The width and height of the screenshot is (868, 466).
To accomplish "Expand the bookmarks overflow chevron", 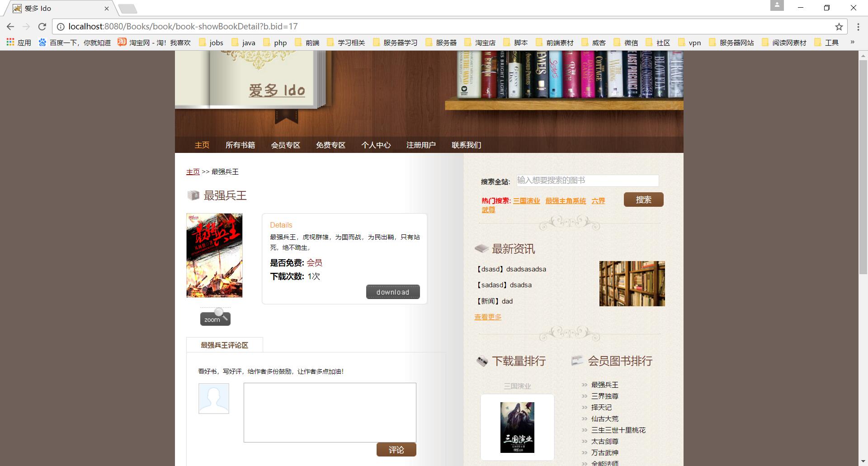I will [x=853, y=42].
